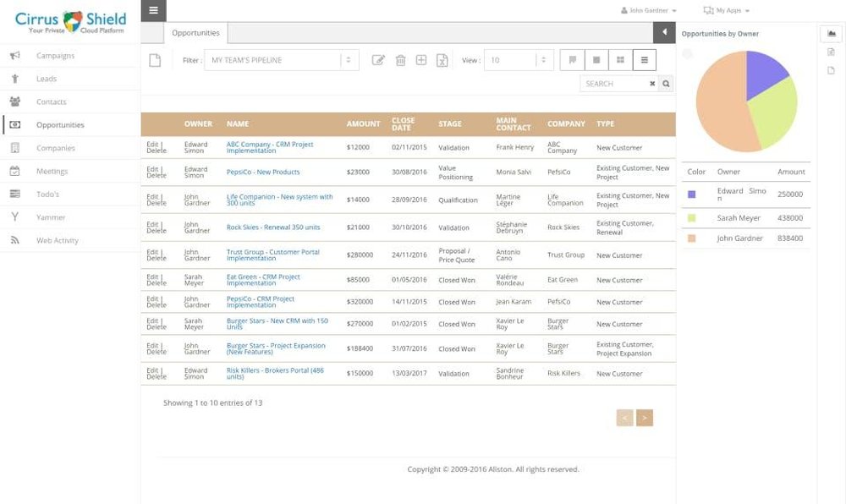This screenshot has width=846, height=504.
Task: Click the blank page icon in right strip
Action: coord(831,71)
